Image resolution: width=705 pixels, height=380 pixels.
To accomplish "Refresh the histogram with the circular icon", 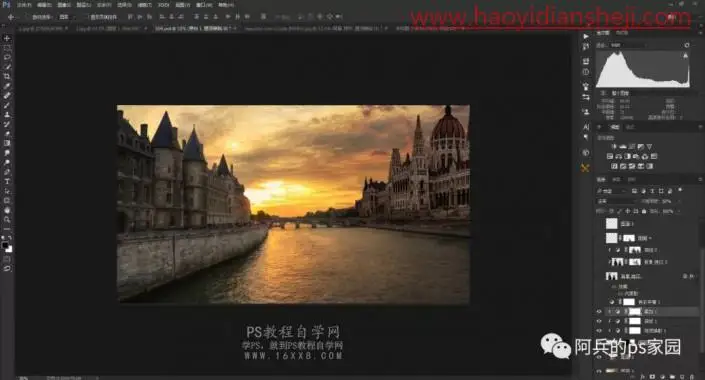I will pos(687,45).
